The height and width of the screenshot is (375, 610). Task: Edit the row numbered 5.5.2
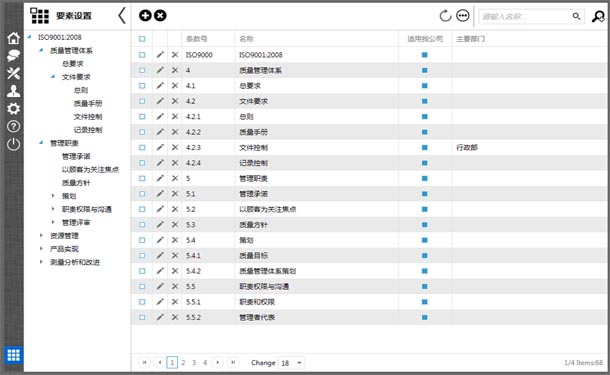[160, 317]
